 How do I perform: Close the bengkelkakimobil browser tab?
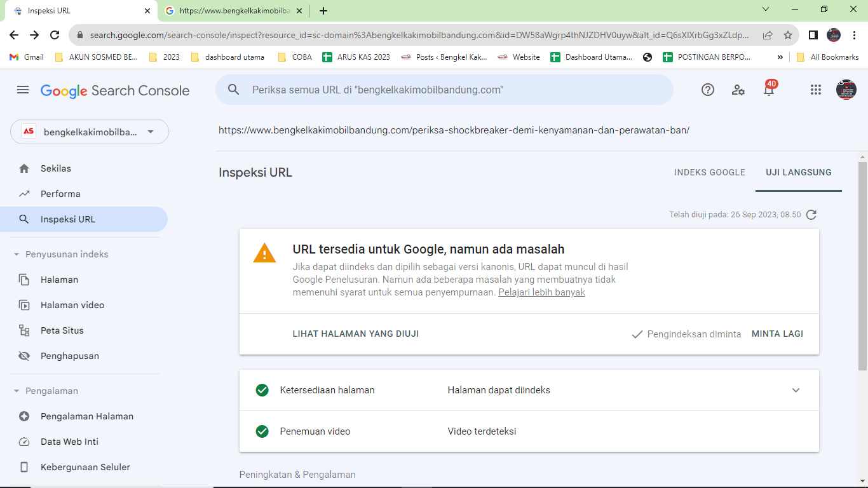tap(299, 11)
